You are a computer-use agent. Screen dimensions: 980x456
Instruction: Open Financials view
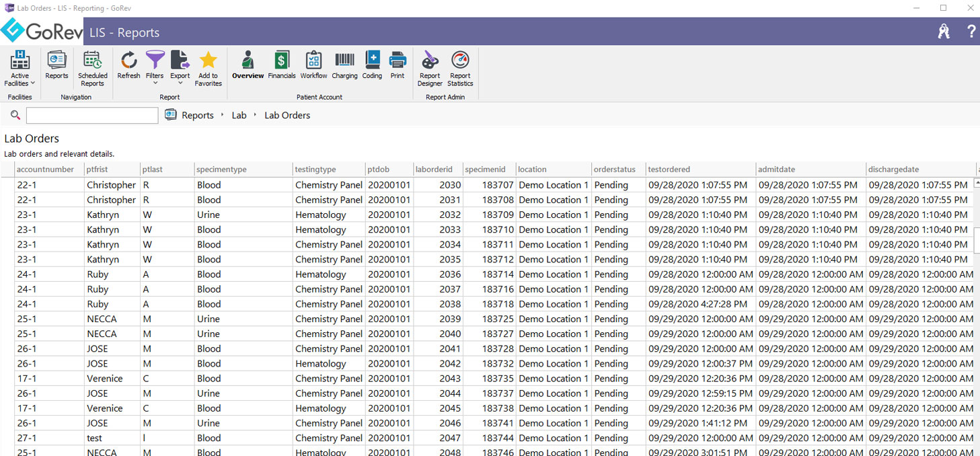point(282,65)
